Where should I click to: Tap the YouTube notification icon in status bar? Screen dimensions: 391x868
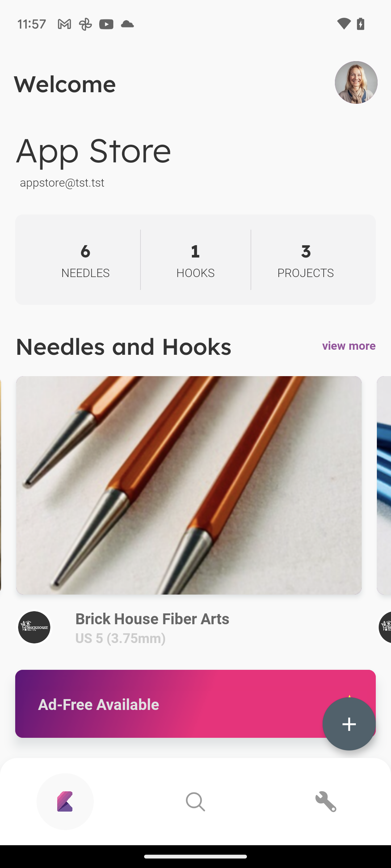(x=106, y=24)
